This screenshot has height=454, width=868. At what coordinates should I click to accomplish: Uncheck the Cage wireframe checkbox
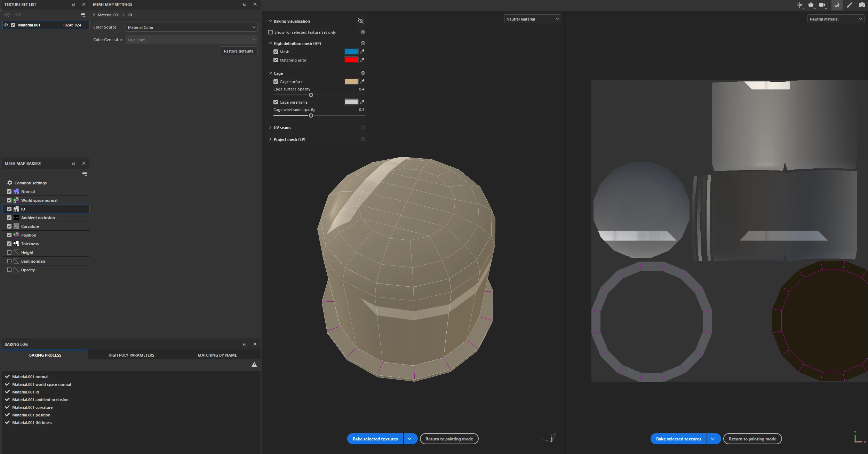point(276,102)
